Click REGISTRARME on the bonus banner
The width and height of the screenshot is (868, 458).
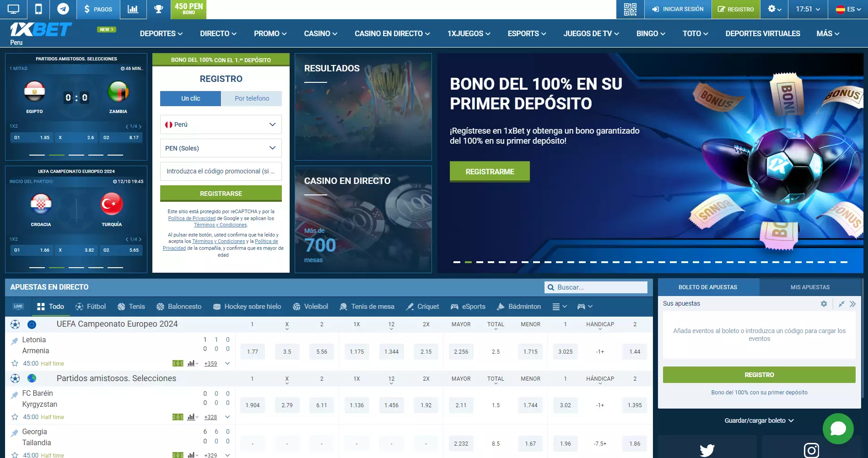[490, 172]
